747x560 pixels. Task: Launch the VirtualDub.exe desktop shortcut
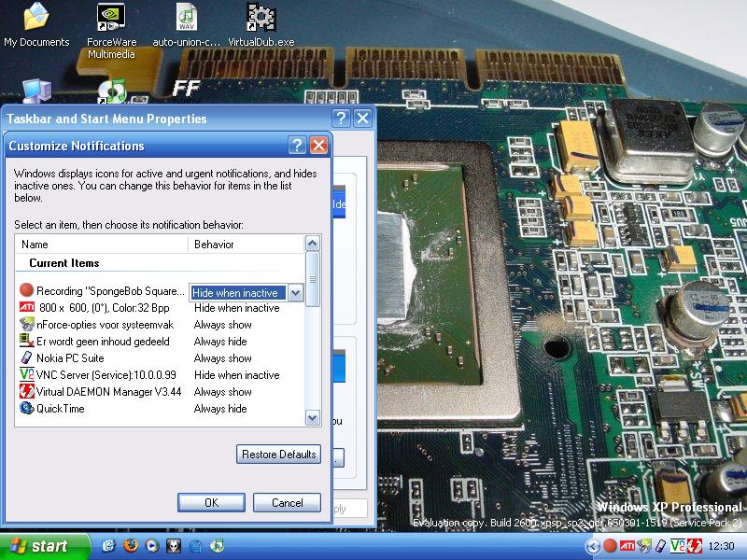point(261,25)
